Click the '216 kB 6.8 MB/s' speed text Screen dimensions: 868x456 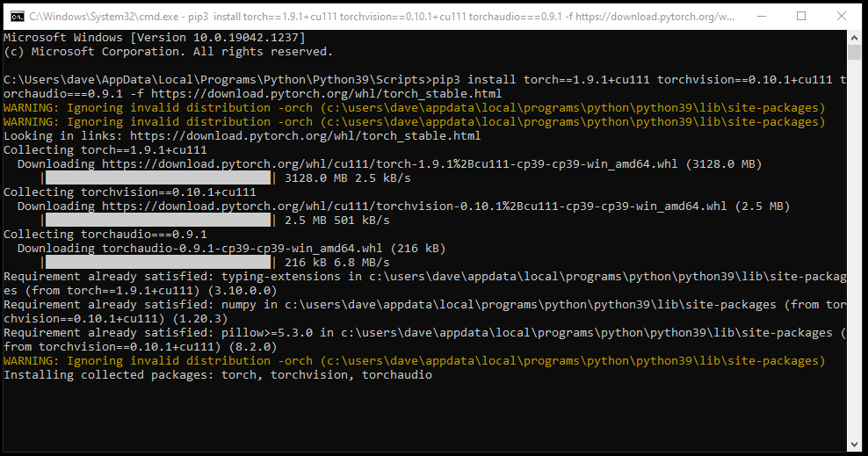pos(337,263)
